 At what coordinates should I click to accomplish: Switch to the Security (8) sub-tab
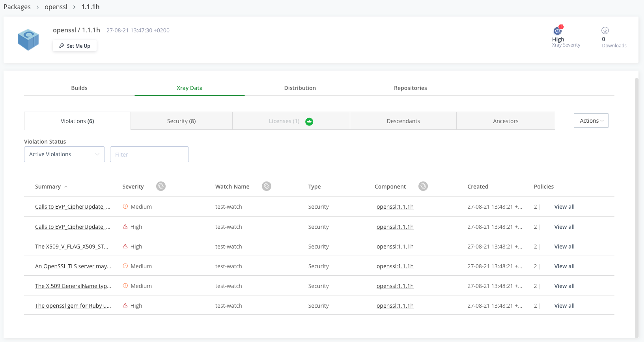181,121
